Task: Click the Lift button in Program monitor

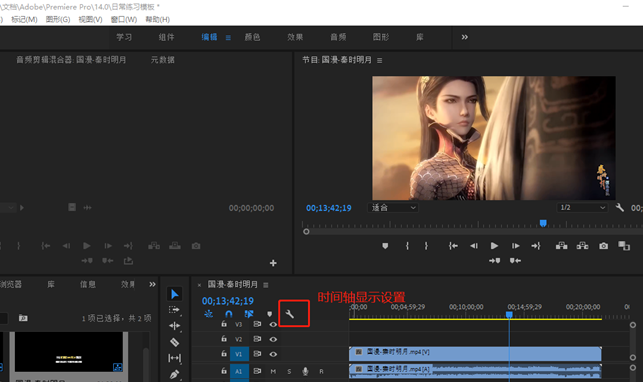Action: [x=561, y=246]
